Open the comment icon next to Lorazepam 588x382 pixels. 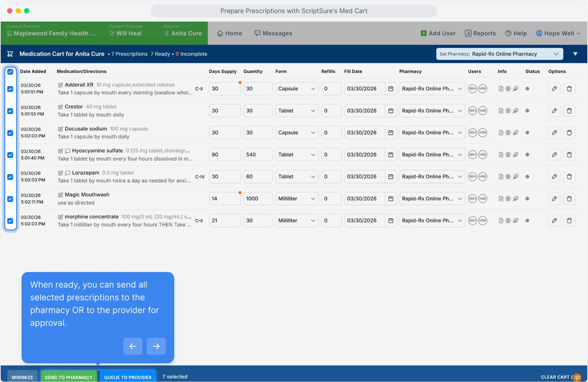[x=68, y=173]
